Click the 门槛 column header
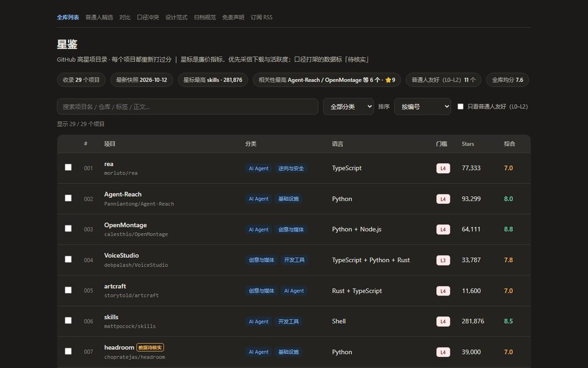This screenshot has width=588, height=368. point(442,144)
